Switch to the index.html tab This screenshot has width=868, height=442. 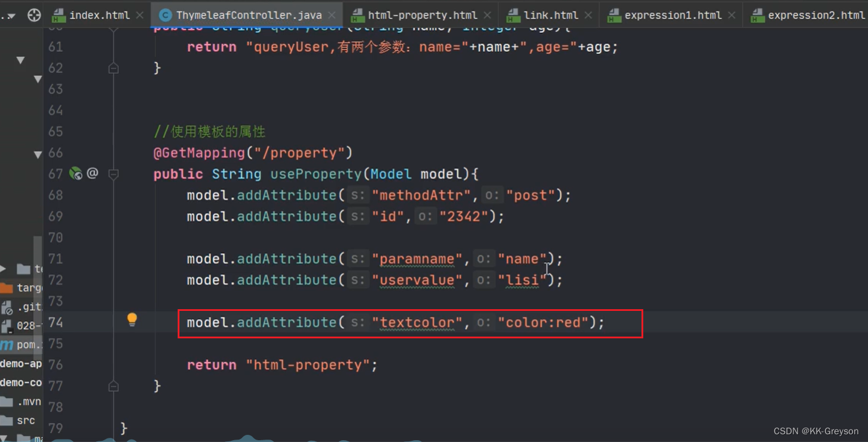[x=98, y=15]
